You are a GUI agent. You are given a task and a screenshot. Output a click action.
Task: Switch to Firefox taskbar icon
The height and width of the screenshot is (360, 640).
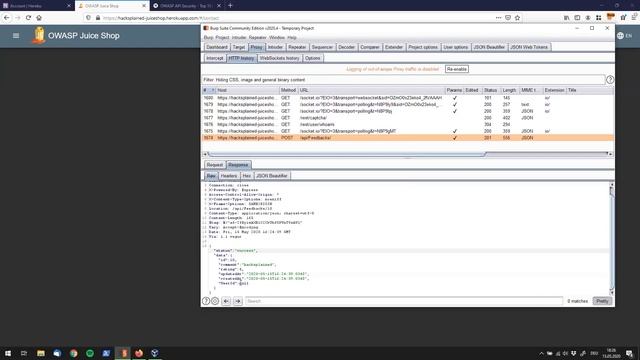coord(139,353)
